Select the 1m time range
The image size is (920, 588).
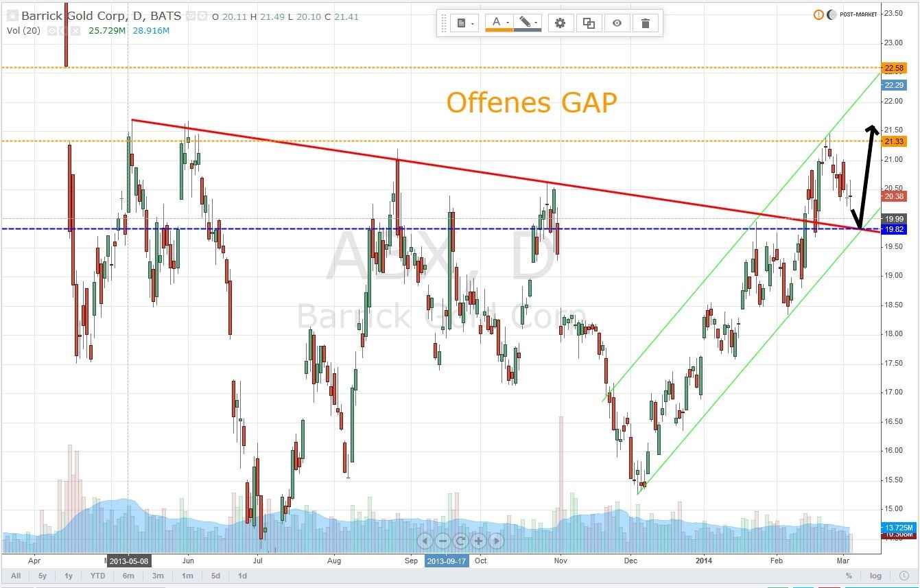[x=187, y=576]
